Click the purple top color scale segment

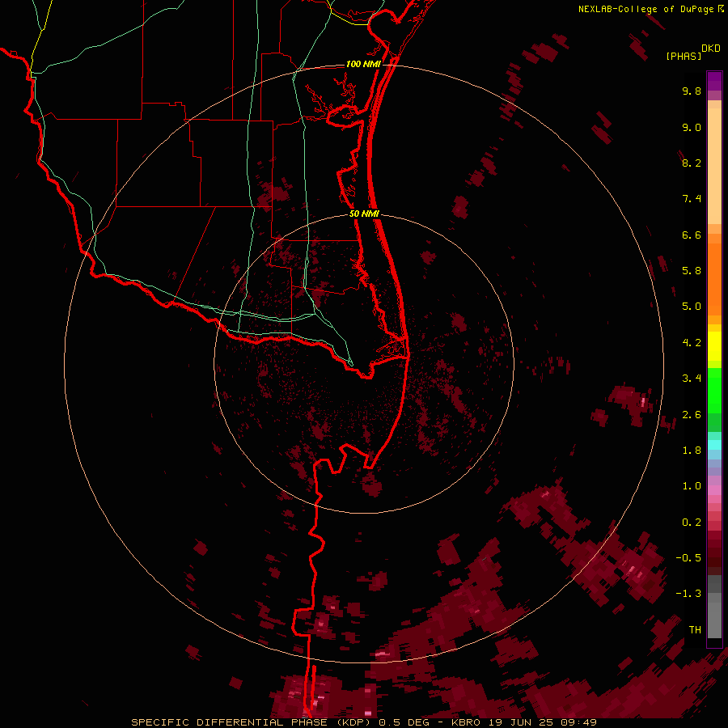pos(714,81)
